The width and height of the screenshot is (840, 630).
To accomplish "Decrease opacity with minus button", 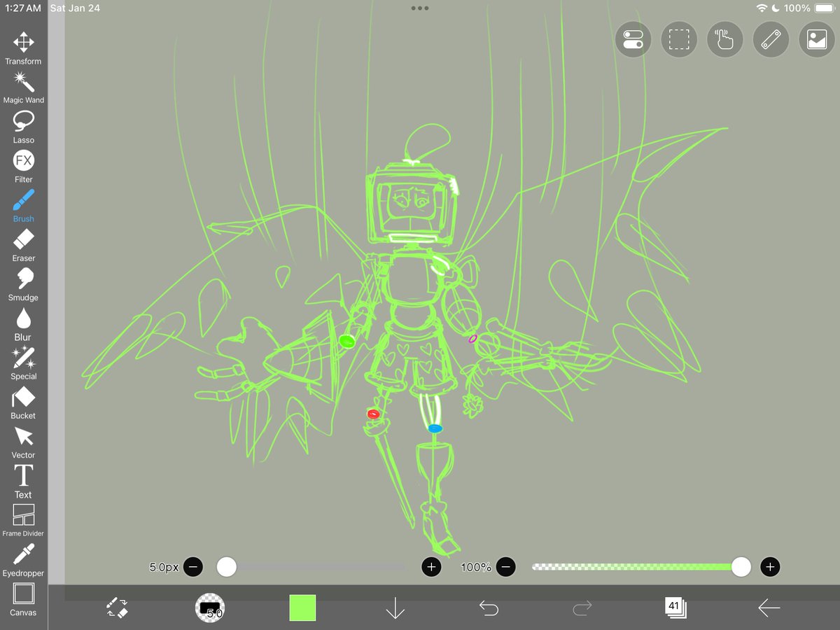I will tap(506, 567).
